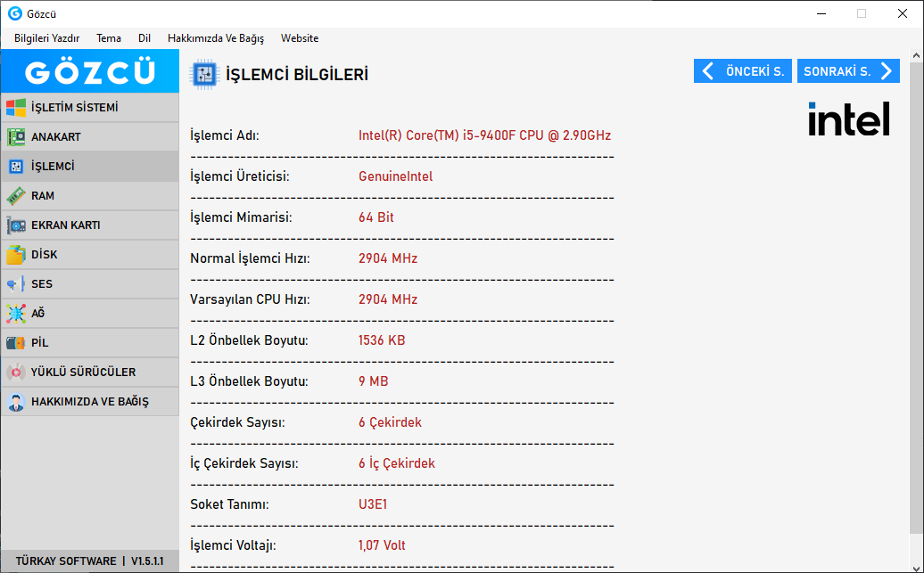This screenshot has width=924, height=573.
Task: Open Hakkımızda Ve Bağış menu in menu bar
Action: pyautogui.click(x=216, y=38)
